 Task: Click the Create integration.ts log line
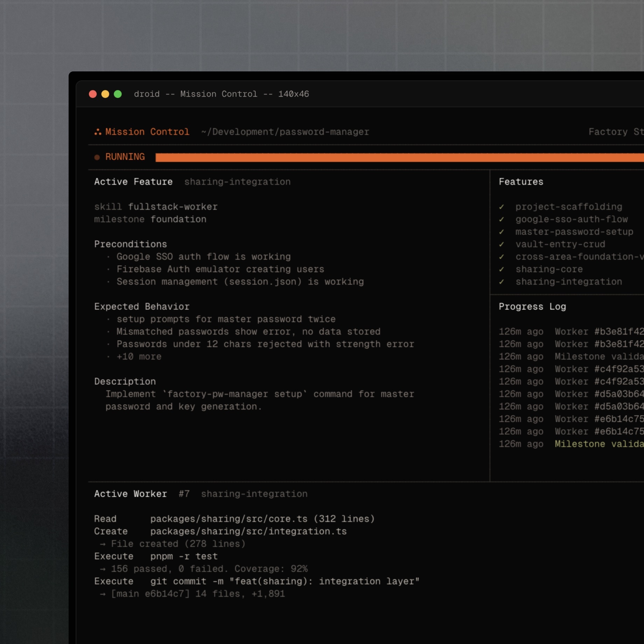(220, 532)
